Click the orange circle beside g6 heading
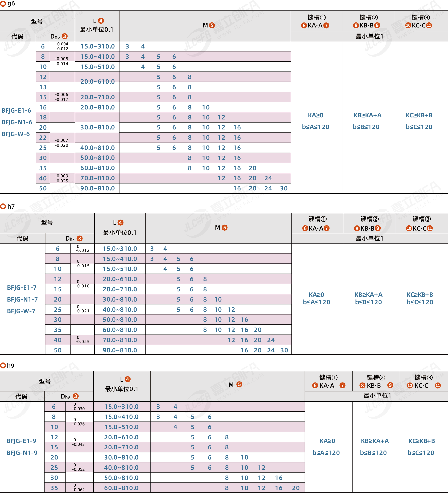The width and height of the screenshot is (448, 493). pyautogui.click(x=3, y=3)
